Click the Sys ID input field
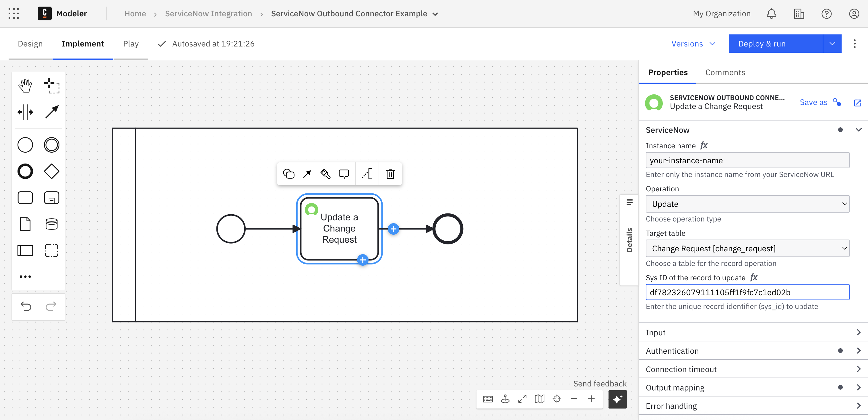The width and height of the screenshot is (868, 420). coord(747,292)
